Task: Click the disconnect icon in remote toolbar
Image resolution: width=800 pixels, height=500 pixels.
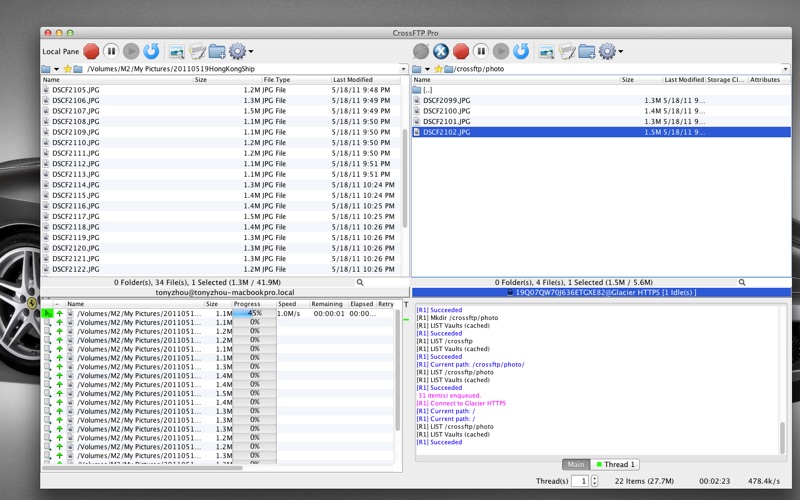Action: coord(441,51)
